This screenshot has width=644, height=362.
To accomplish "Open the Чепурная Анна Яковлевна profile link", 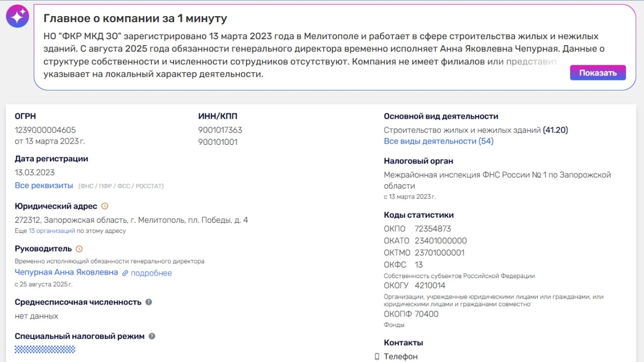I will (67, 272).
